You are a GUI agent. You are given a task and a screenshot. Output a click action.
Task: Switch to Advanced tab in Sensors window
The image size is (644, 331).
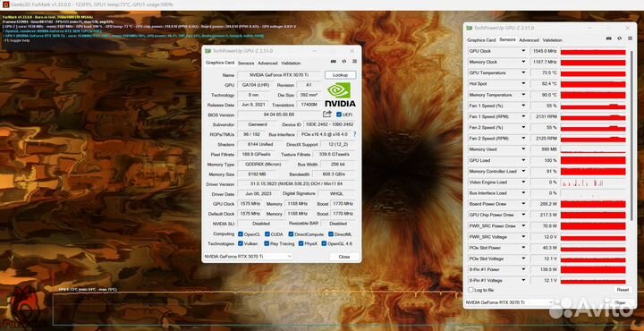[x=529, y=40]
